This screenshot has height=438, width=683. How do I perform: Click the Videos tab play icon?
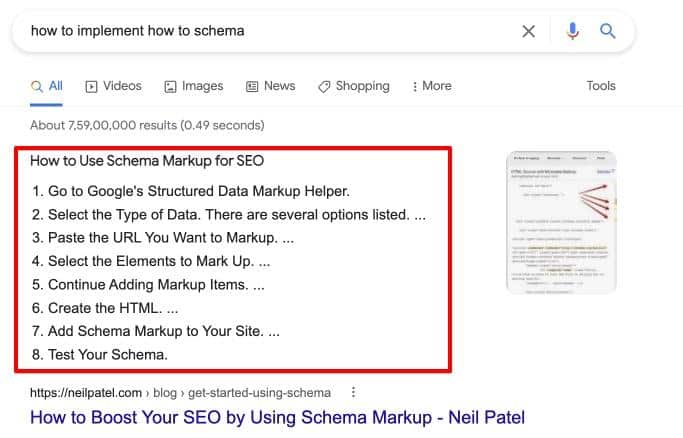(91, 86)
